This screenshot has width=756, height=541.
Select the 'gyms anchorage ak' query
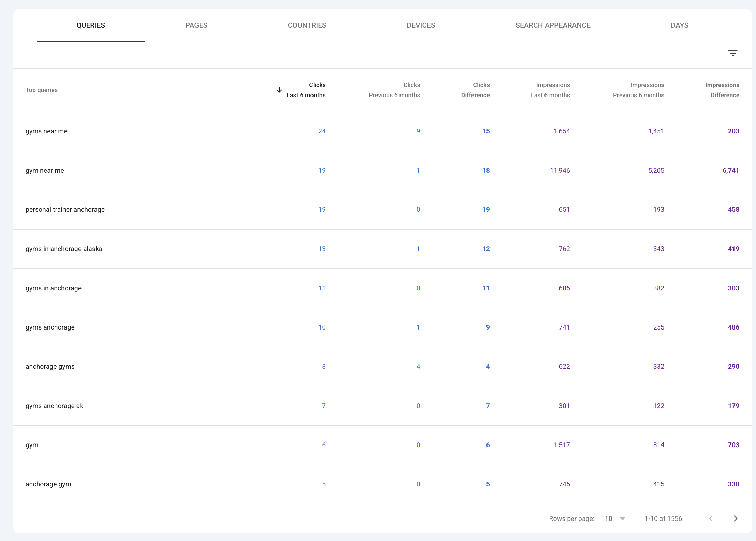54,406
